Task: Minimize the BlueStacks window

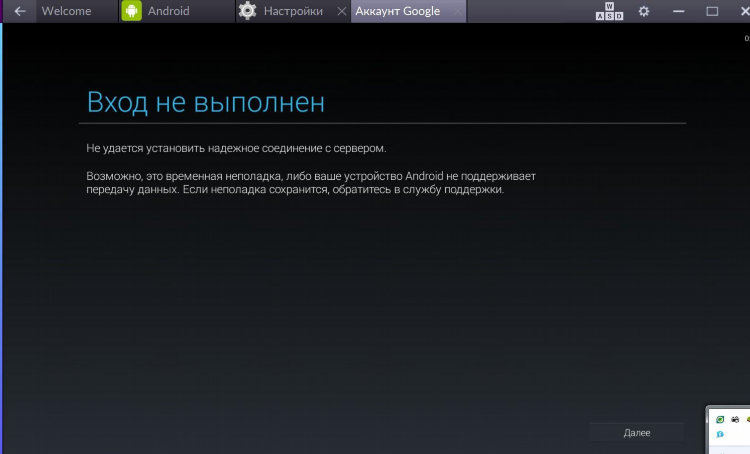Action: (x=678, y=11)
